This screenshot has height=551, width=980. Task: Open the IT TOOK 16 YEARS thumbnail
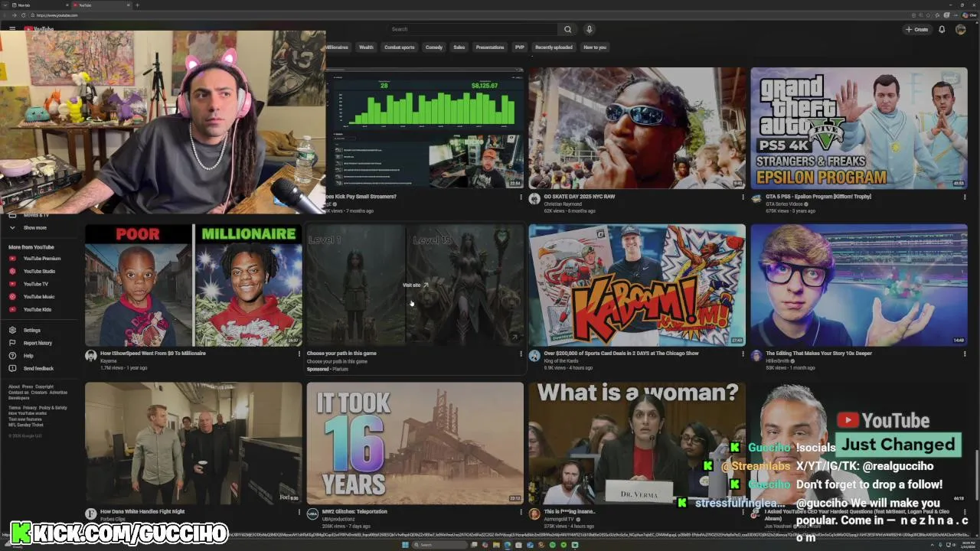click(415, 443)
